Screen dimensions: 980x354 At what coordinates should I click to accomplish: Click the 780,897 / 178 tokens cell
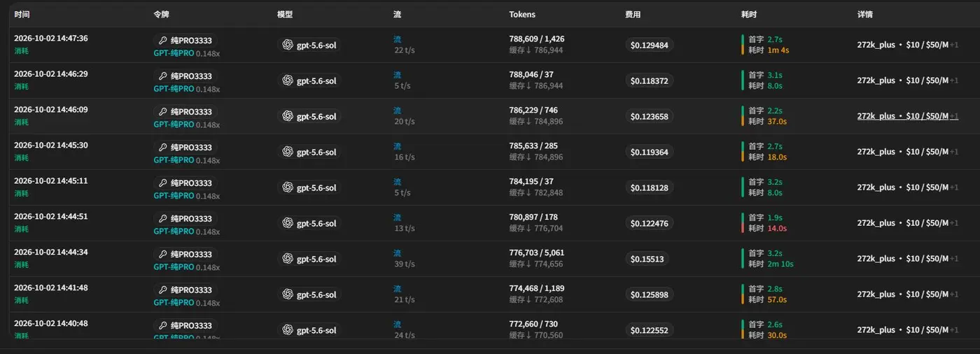[533, 217]
